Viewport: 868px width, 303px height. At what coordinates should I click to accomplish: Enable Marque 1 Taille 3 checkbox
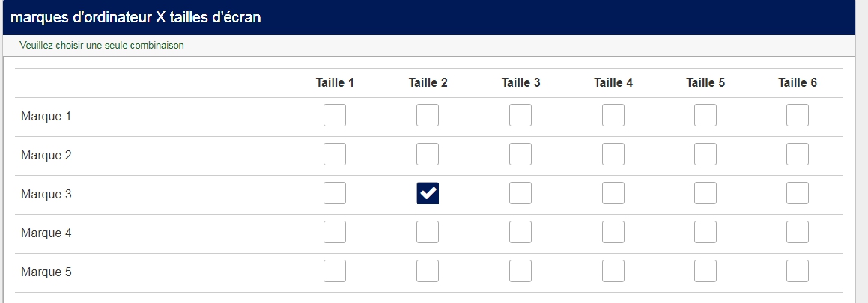tap(521, 116)
